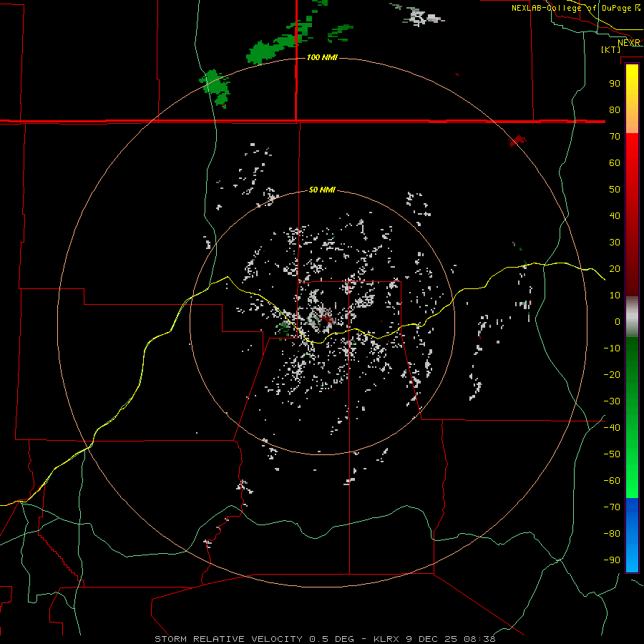
Task: Click the 9 DEC 25 date in caption
Action: pyautogui.click(x=432, y=639)
